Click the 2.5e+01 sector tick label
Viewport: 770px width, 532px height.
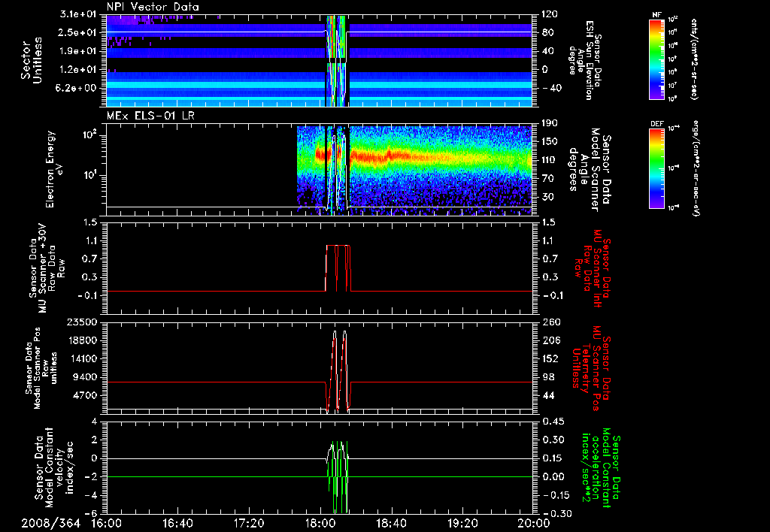[x=77, y=32]
